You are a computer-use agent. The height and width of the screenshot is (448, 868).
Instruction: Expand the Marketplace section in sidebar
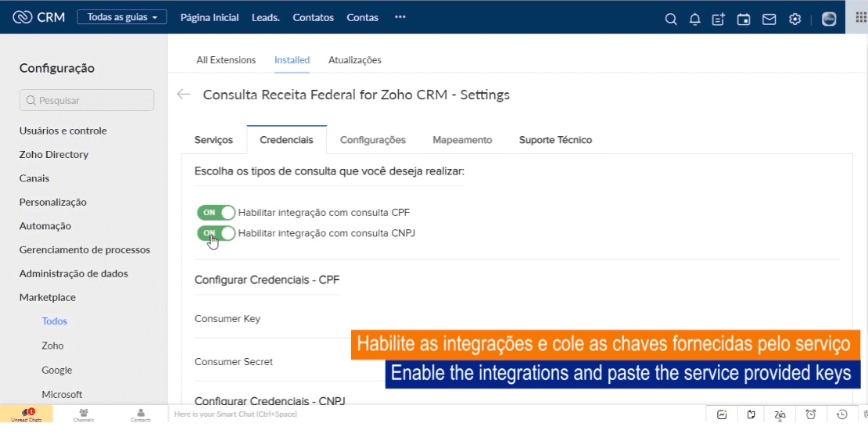point(48,297)
